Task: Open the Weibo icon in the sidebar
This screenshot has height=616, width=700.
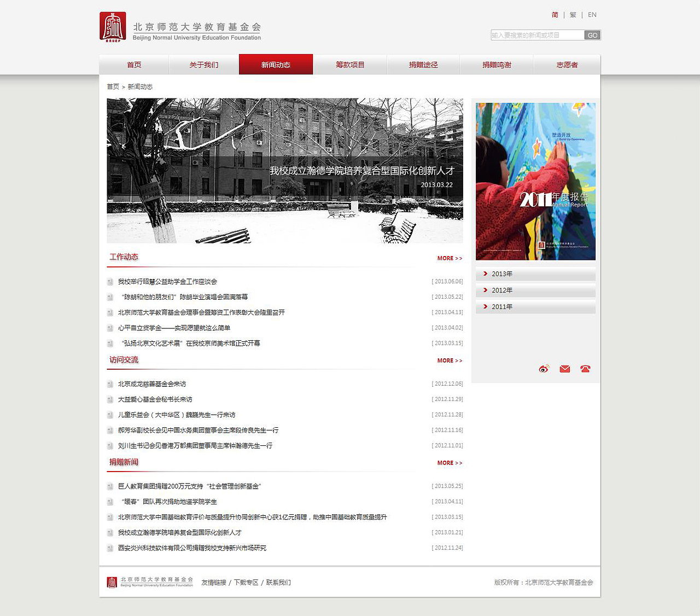Action: (544, 369)
